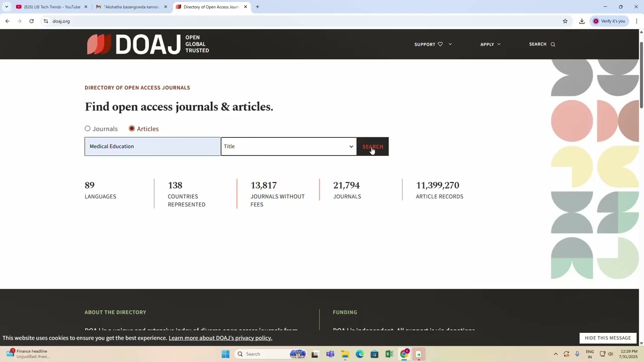
Task: Click the microphone icon in system tray
Action: (x=577, y=354)
